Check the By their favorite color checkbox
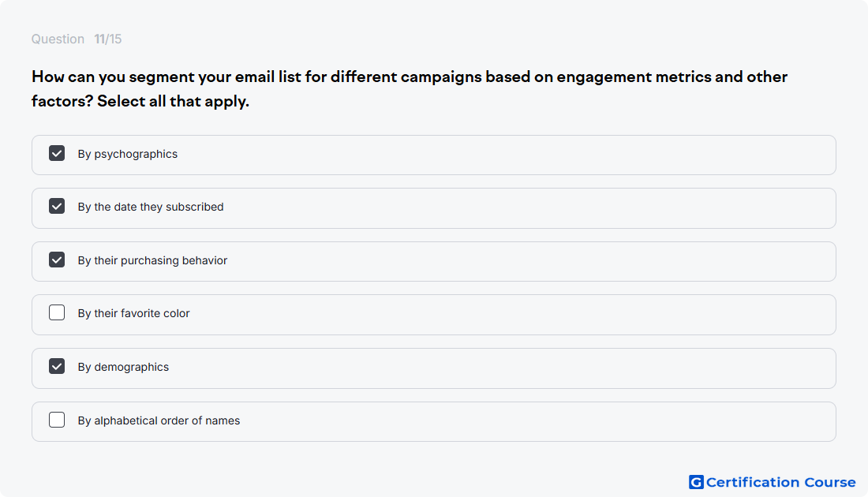Viewport: 868px width, 497px height. tap(57, 312)
